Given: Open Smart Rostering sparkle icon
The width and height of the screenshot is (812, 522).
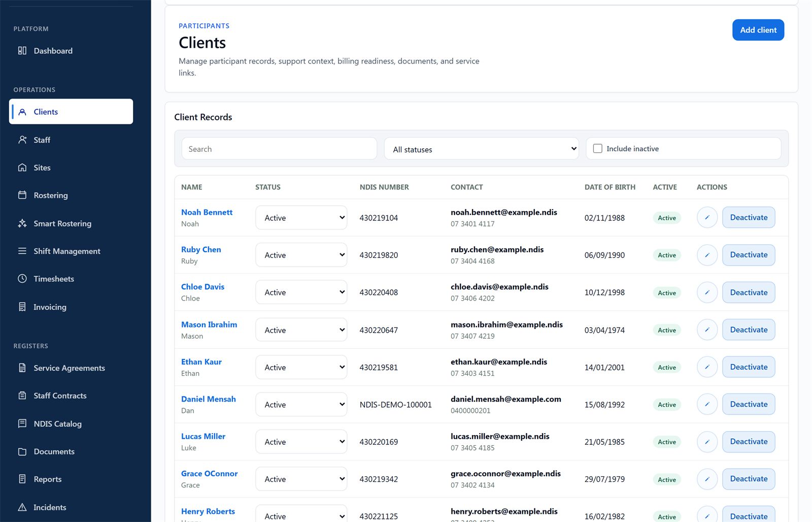Looking at the screenshot, I should click(22, 223).
